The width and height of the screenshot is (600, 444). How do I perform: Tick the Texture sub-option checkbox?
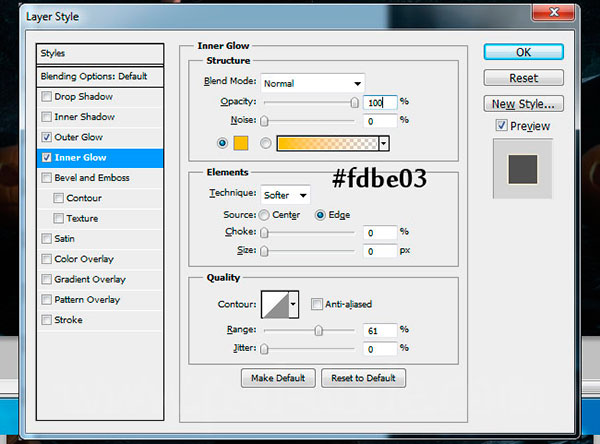58,218
